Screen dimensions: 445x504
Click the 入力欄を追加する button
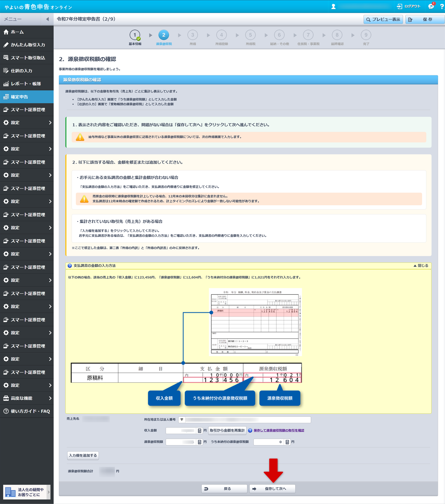tap(83, 455)
